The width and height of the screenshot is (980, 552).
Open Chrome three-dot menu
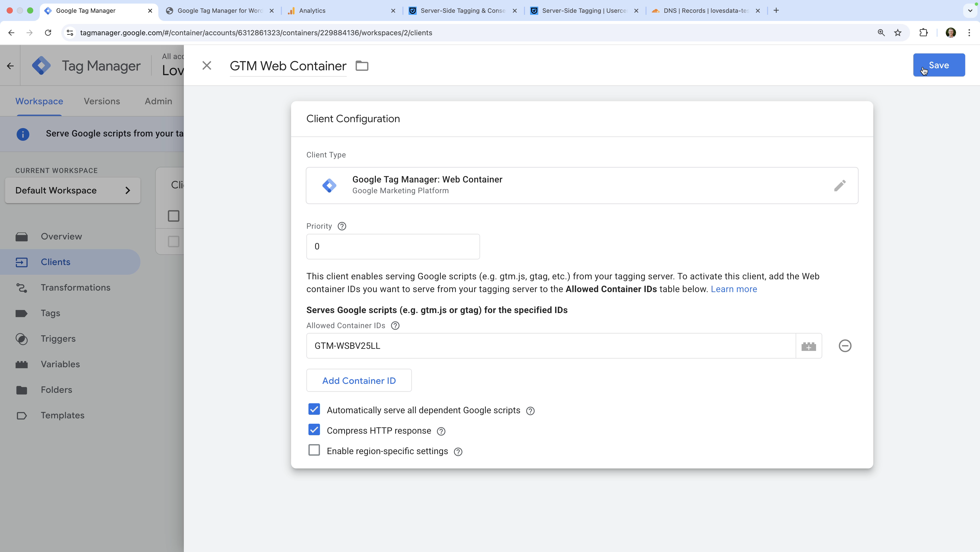pyautogui.click(x=969, y=33)
